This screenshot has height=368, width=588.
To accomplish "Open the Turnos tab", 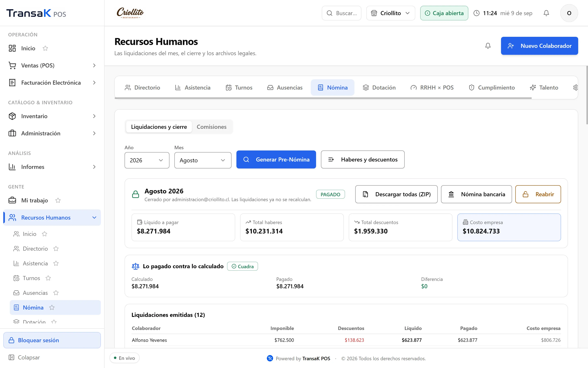I will [239, 88].
